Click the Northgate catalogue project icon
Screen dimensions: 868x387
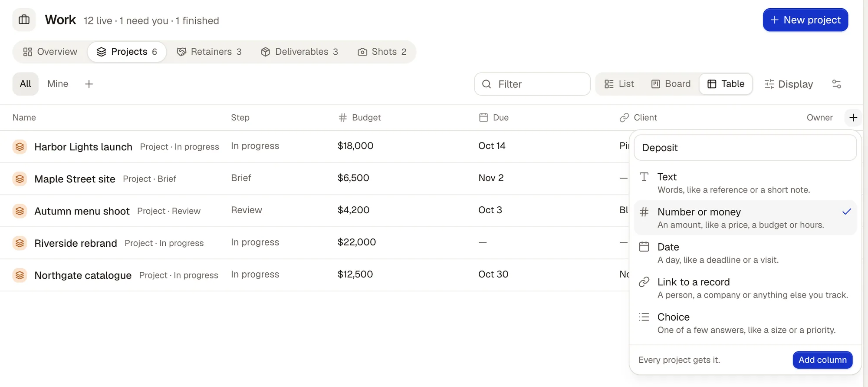20,275
